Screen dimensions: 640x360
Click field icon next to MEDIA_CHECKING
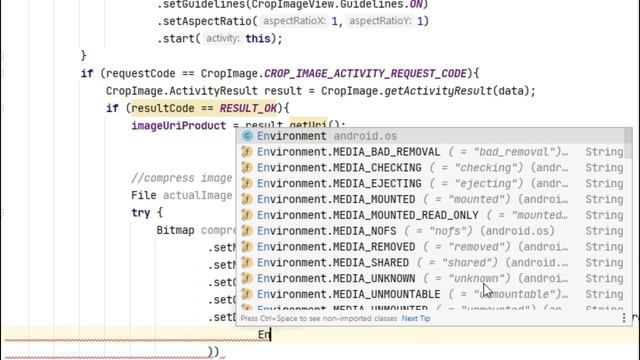247,168
